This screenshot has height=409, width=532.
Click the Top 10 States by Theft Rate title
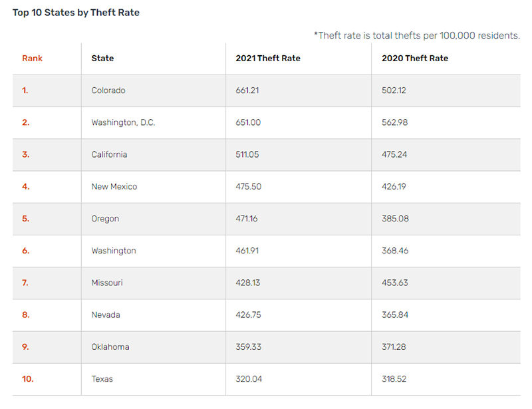76,13
